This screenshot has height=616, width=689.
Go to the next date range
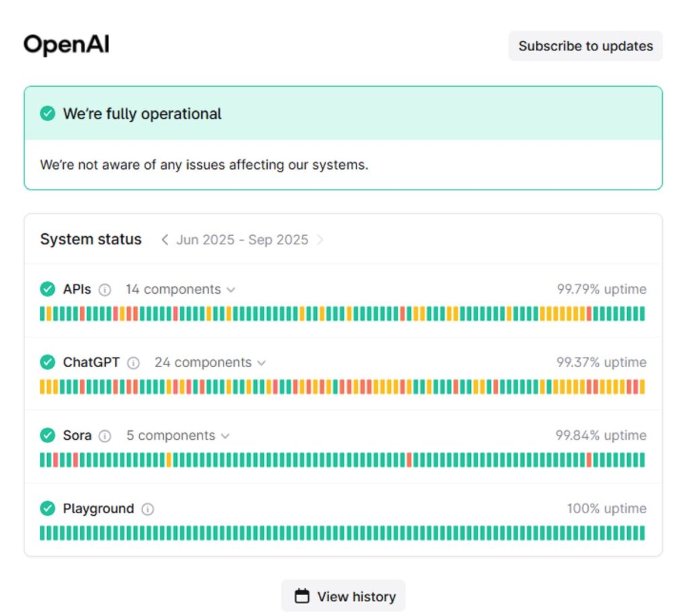point(320,240)
